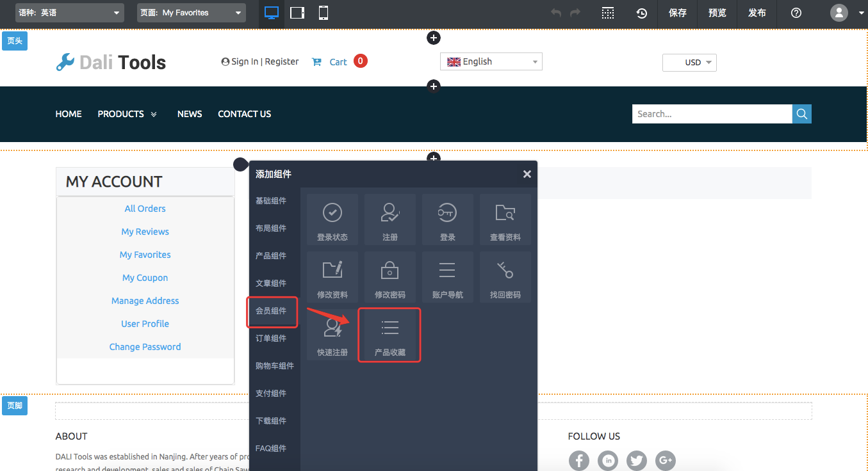Click the undo arrow in the top toolbar
Screen dimensions: 868x471
click(x=555, y=13)
